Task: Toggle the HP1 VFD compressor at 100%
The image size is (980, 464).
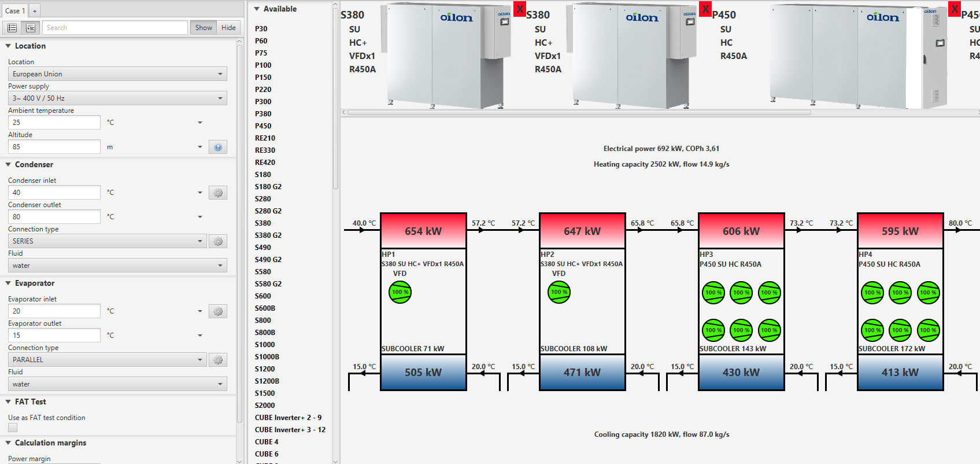Action: click(400, 292)
